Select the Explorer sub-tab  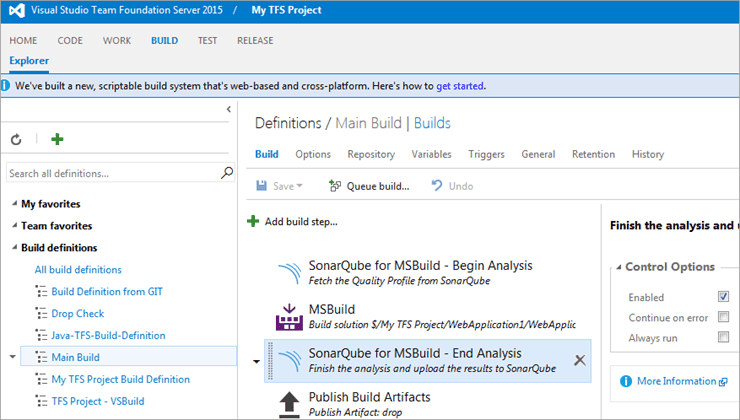pos(29,61)
